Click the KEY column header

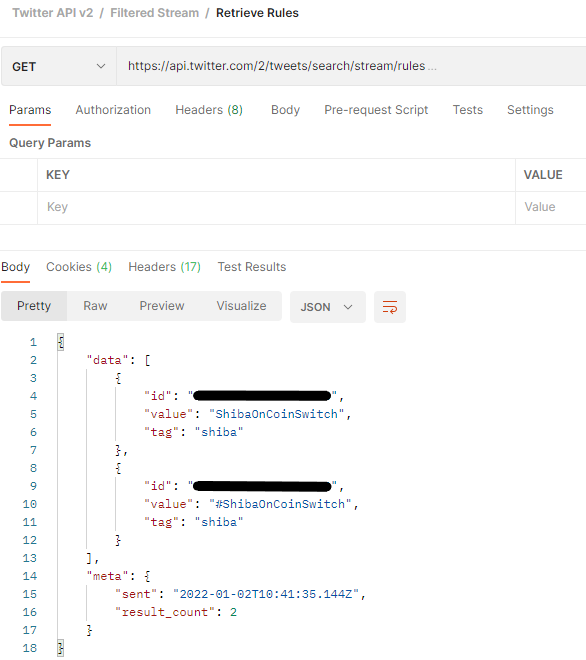pos(58,175)
